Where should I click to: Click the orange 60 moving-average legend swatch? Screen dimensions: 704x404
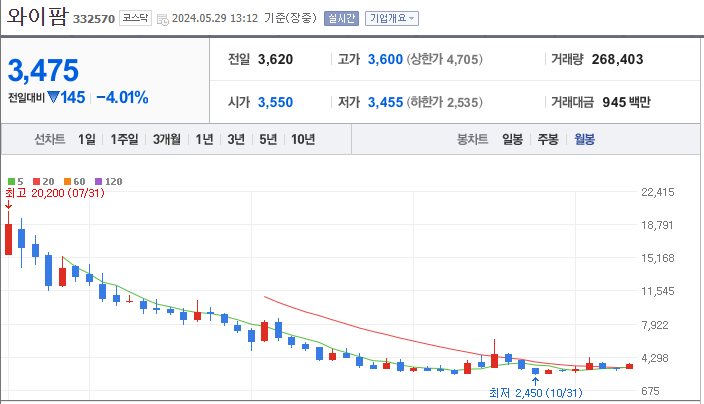[67, 182]
